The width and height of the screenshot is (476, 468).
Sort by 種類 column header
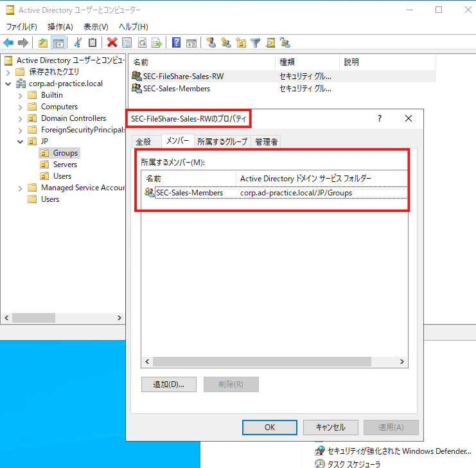(307, 62)
